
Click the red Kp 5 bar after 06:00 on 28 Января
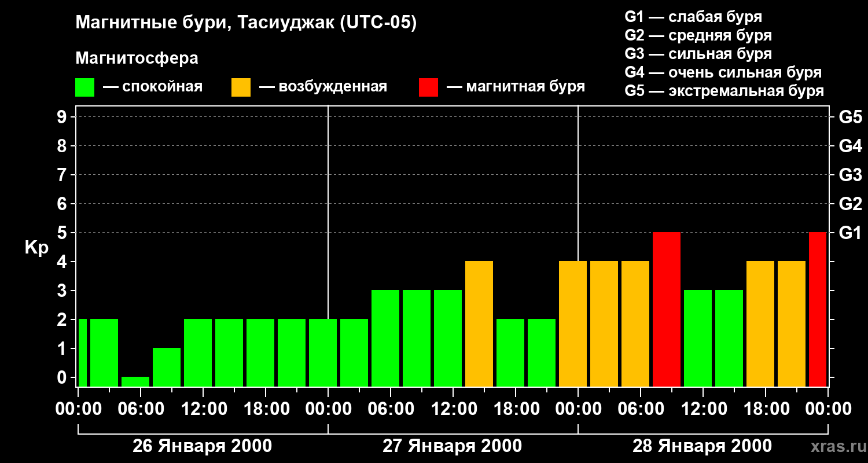(x=667, y=309)
